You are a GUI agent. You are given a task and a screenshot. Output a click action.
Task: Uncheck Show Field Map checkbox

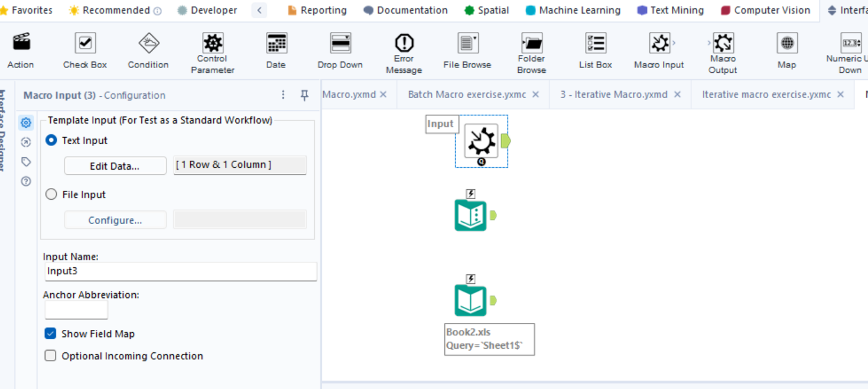50,333
